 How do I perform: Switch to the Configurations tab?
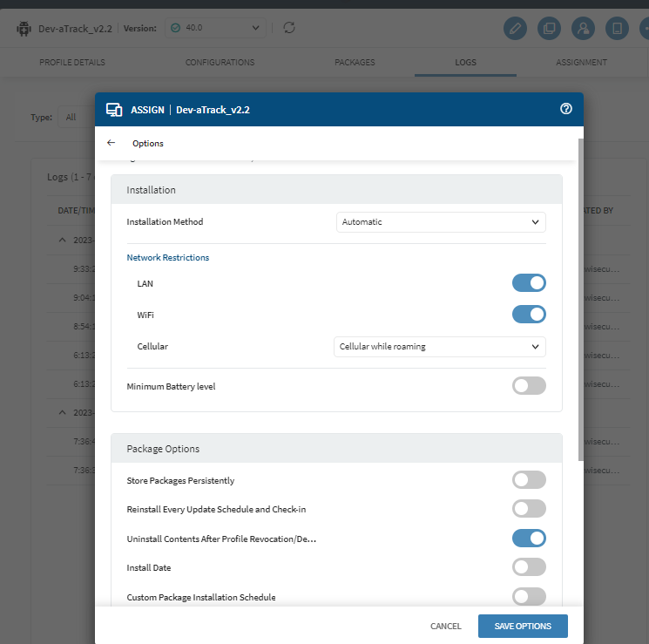pos(220,63)
